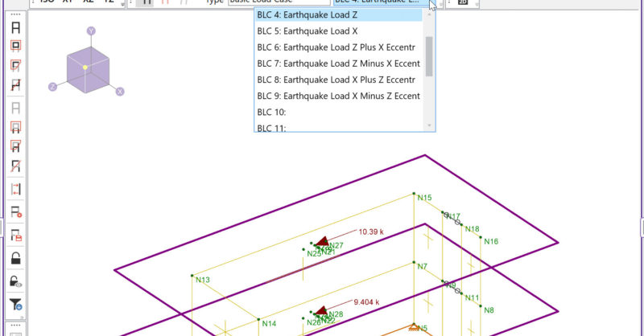Choose the Polygon Select tool
The image size is (644, 336).
(15, 66)
